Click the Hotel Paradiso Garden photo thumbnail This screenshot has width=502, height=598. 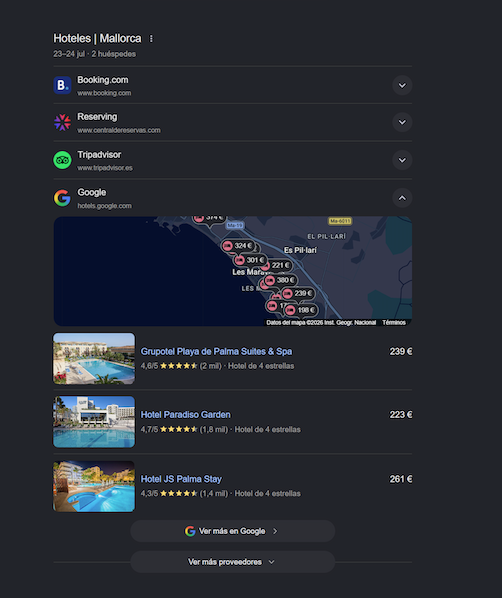[94, 422]
